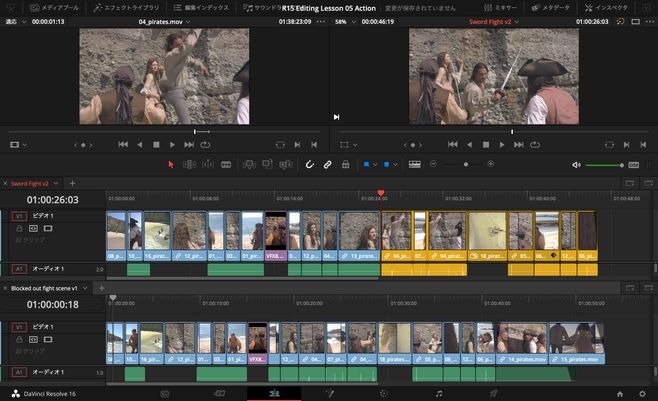Viewport: 658px width, 401px height.
Task: Toggle loop playback in source viewer
Action: [205, 145]
